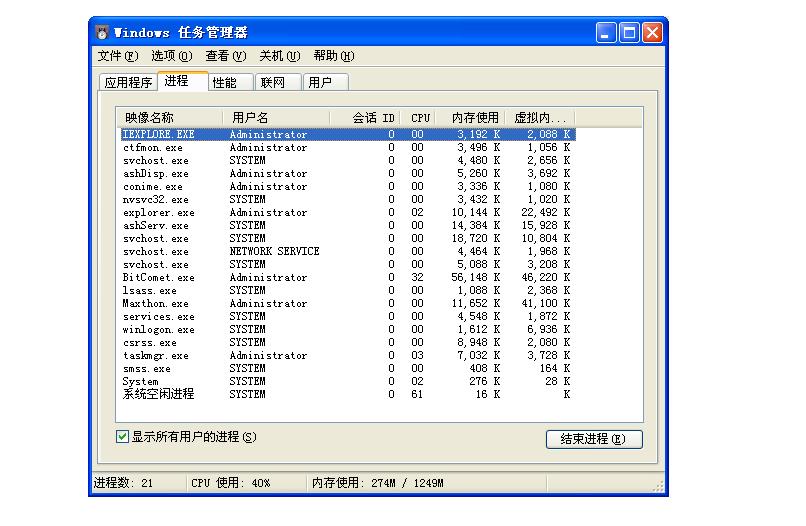
Task: Select the ashDisp.exe process
Action: [x=348, y=173]
